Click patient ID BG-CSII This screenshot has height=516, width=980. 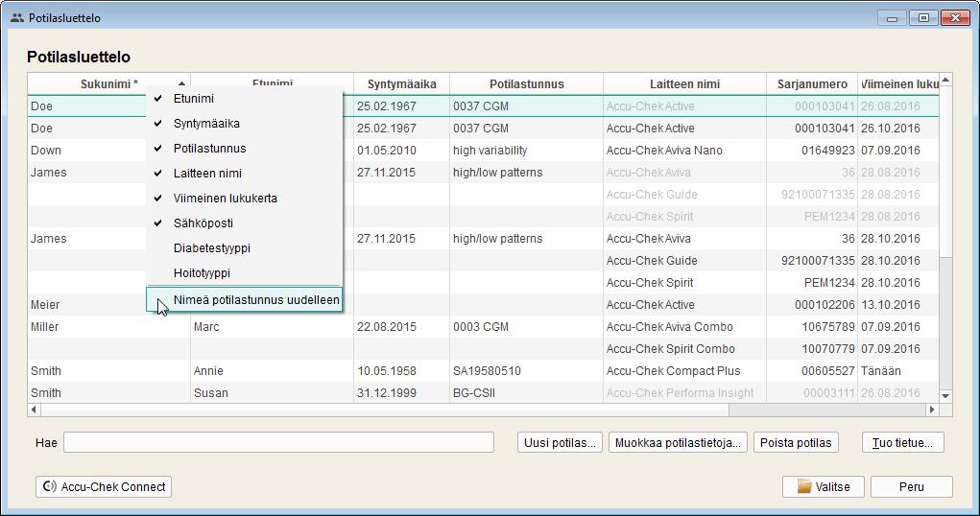[474, 393]
